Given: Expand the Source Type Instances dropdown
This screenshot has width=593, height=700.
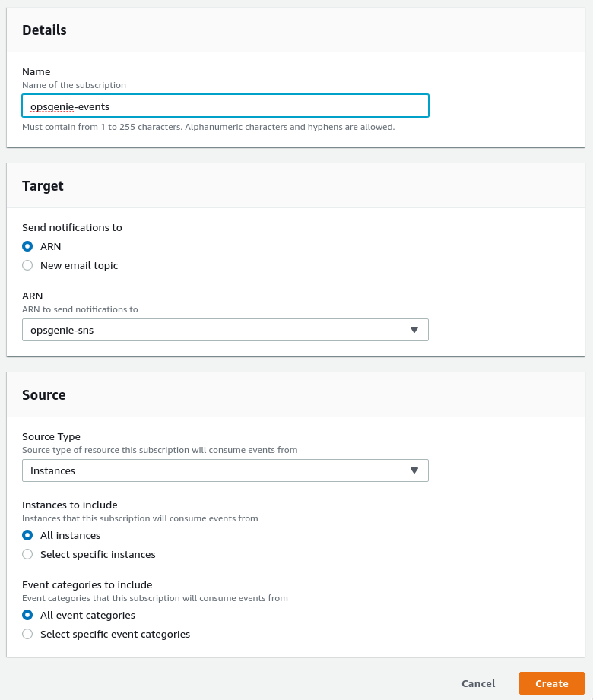Looking at the screenshot, I should 226,470.
